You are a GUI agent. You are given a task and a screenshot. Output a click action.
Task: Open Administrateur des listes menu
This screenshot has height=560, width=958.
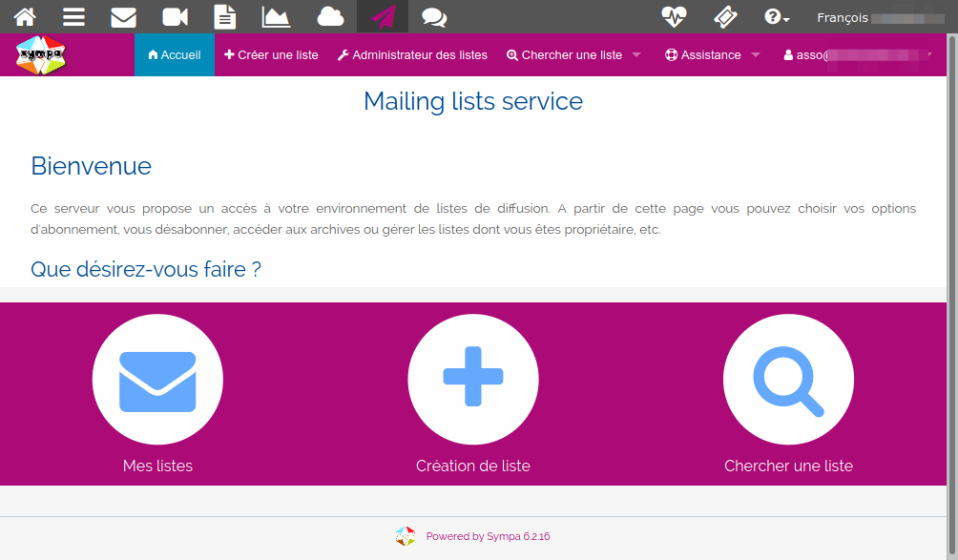tap(412, 55)
